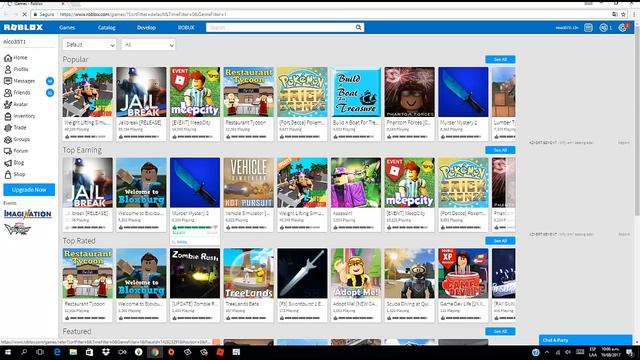Image resolution: width=640 pixels, height=360 pixels.
Task: Click See All for Top Rated
Action: [500, 241]
